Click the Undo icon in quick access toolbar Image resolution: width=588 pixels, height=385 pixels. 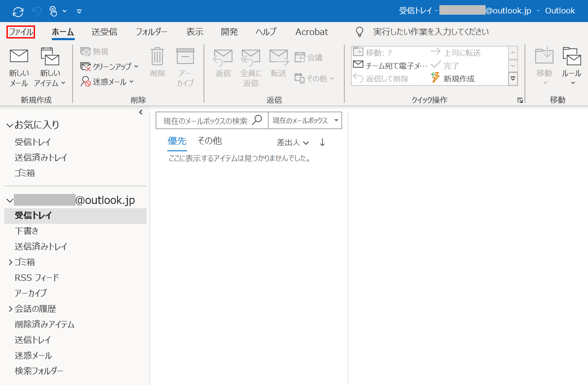[37, 11]
